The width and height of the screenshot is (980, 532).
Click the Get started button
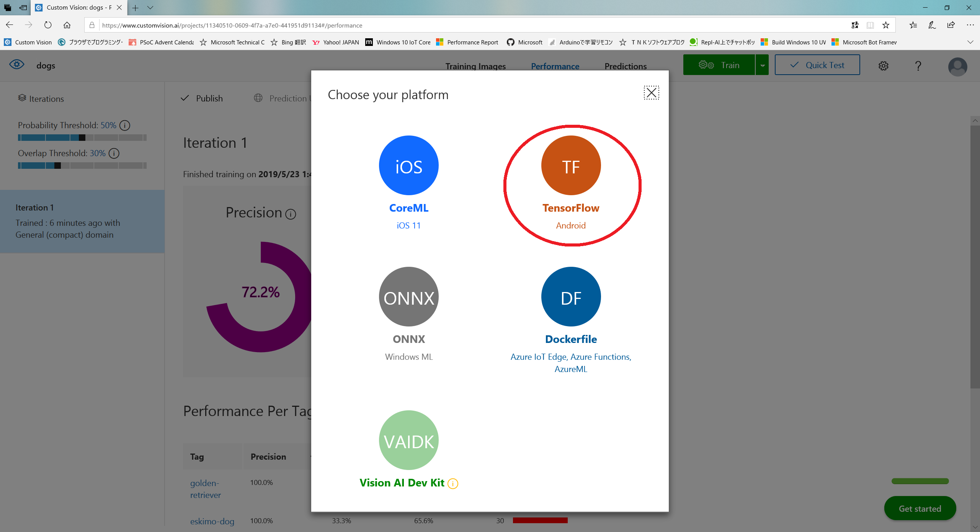click(920, 509)
